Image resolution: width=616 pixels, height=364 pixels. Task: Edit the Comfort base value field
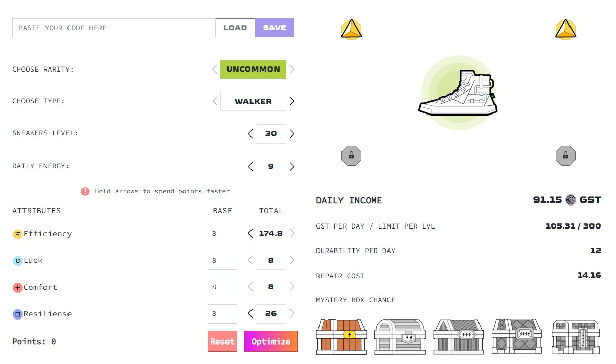222,287
